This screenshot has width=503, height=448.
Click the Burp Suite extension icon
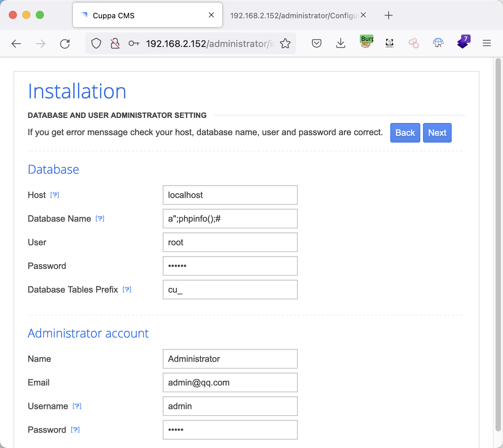(x=366, y=43)
